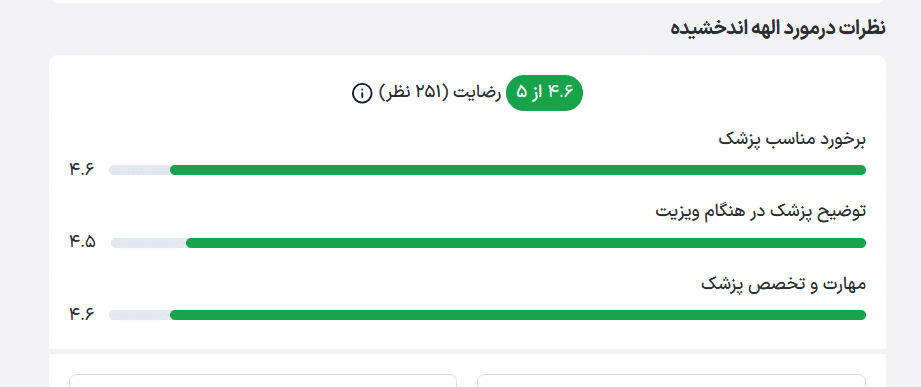Click the ۴.۵ score value

pos(82,243)
